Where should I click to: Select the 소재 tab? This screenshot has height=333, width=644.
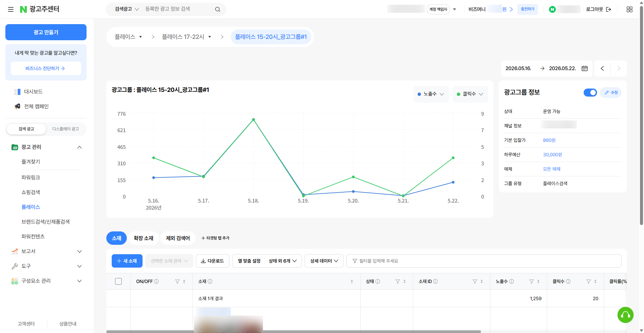pos(116,238)
